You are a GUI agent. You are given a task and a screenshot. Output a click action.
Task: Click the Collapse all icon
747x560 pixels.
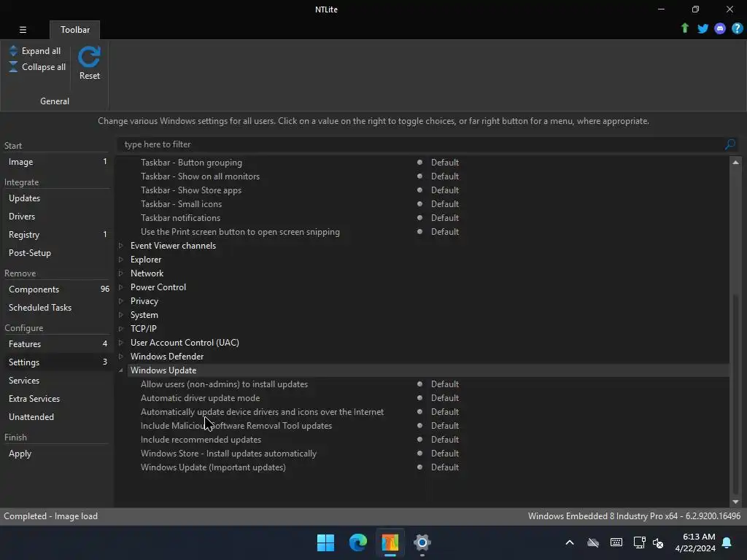pyautogui.click(x=13, y=66)
